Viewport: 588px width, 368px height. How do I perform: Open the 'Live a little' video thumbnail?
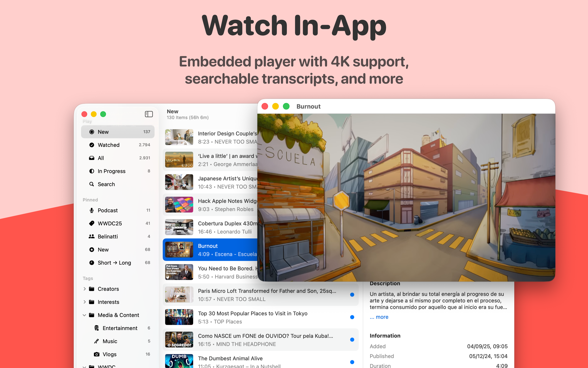click(179, 160)
